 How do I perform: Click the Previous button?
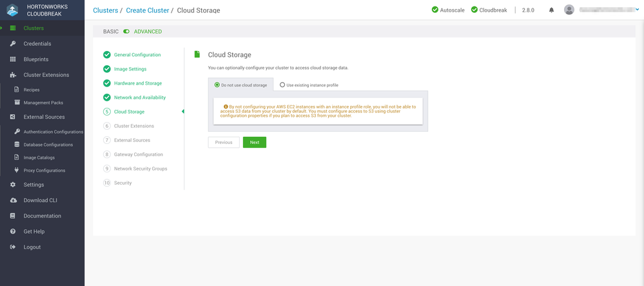224,143
